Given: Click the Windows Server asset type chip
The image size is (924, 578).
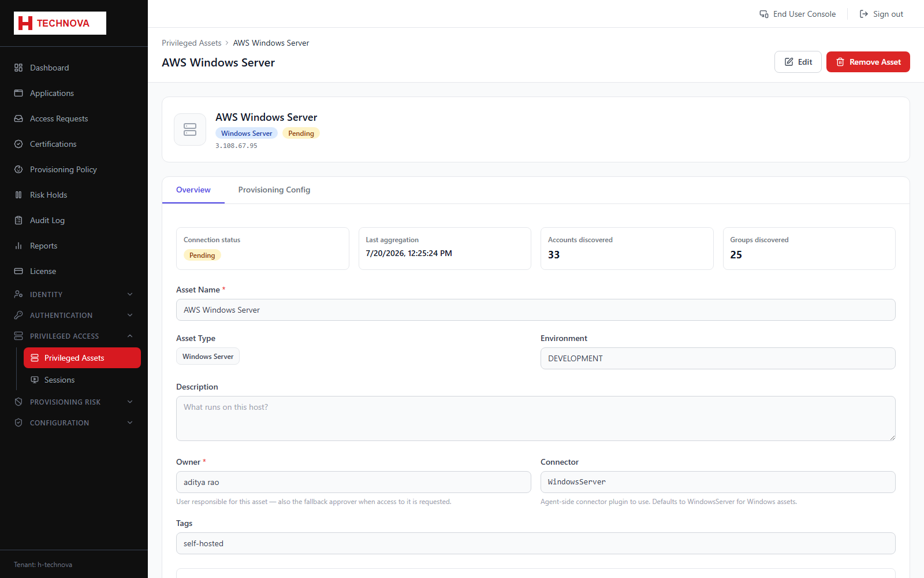Looking at the screenshot, I should tap(208, 357).
